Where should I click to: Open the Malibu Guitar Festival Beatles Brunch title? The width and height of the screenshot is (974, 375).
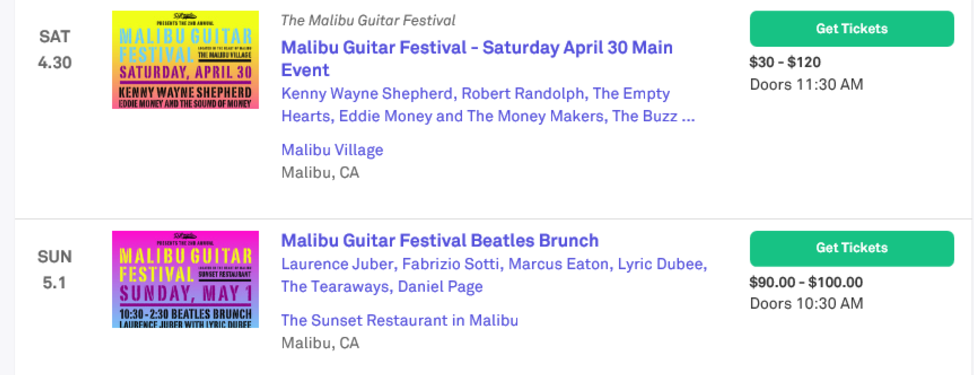coord(440,240)
